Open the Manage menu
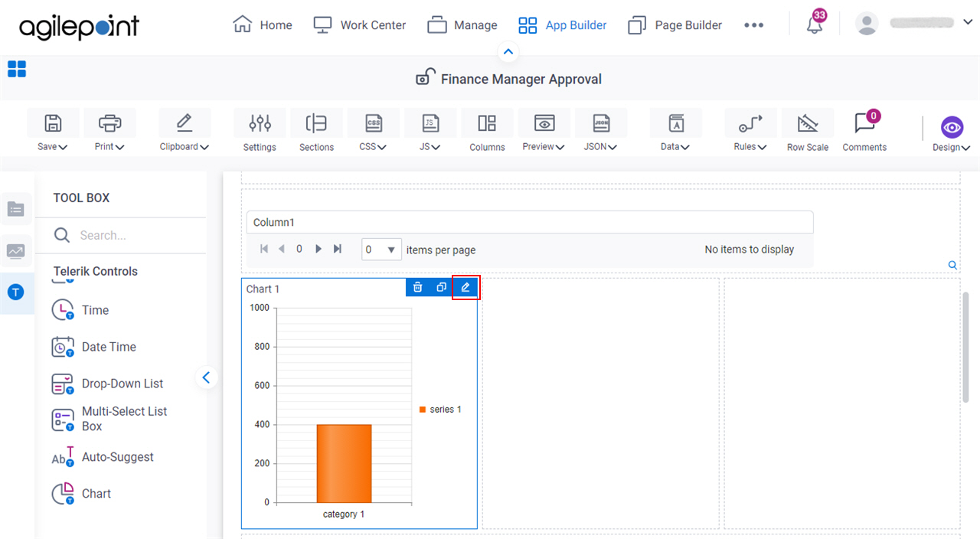Image resolution: width=980 pixels, height=539 pixels. (x=462, y=25)
